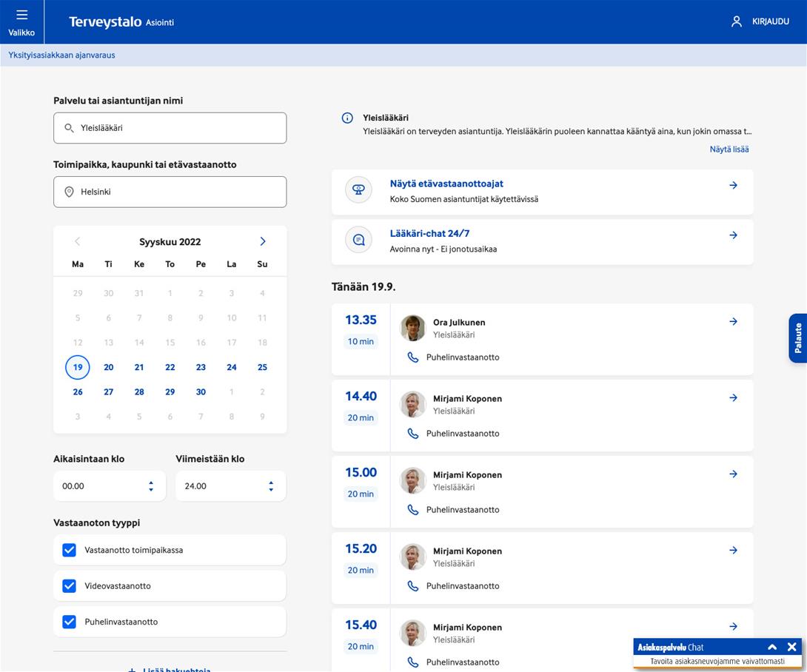The height and width of the screenshot is (672, 807).
Task: Uncheck Vastaanotto toimipaikassa checkbox
Action: [x=70, y=551]
